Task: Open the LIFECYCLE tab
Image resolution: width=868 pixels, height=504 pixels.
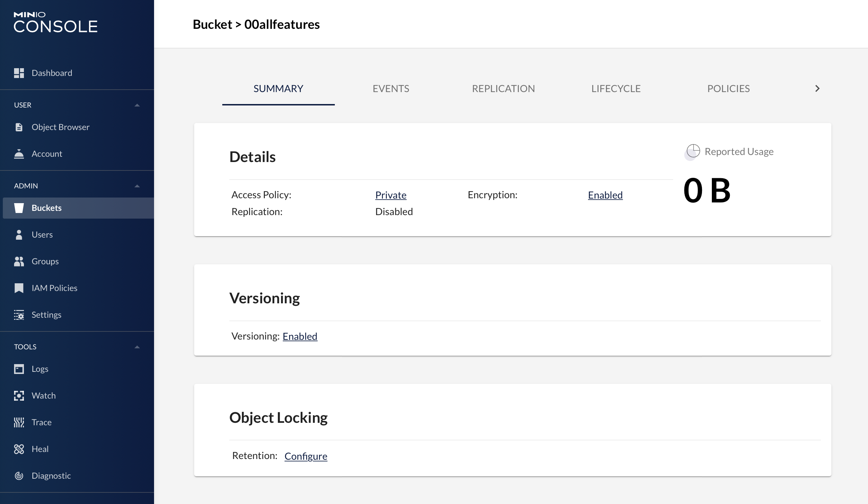Action: 616,89
